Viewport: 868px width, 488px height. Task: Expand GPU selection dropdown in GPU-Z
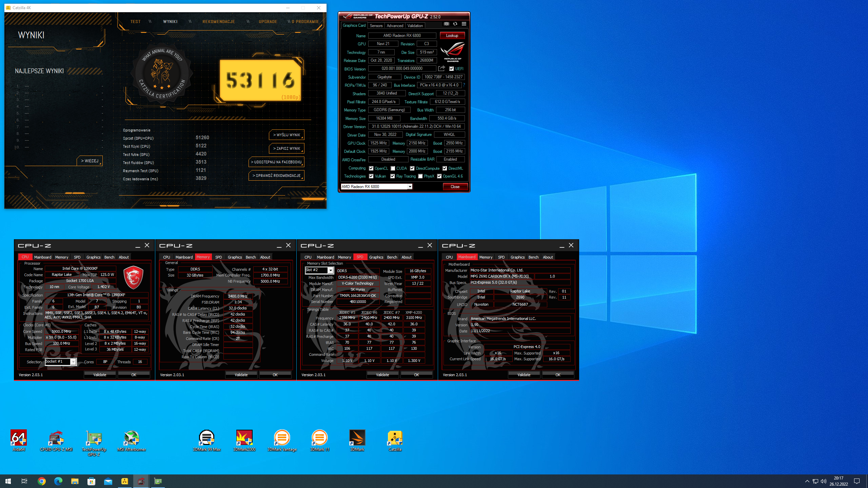click(x=410, y=187)
